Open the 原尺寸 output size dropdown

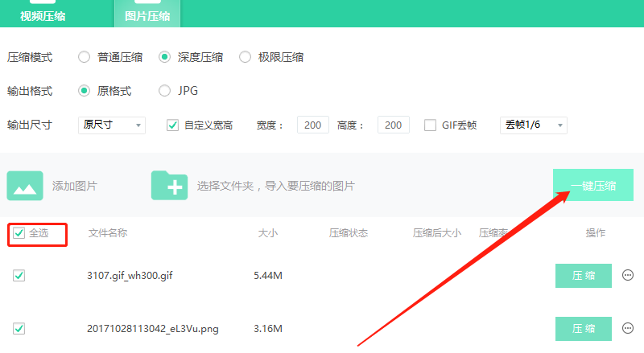pos(112,125)
